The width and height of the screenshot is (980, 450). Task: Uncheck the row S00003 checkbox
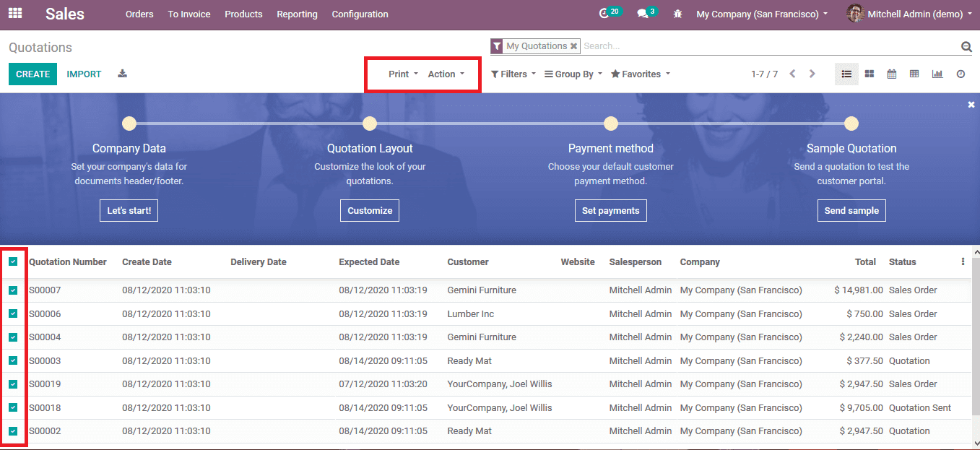coord(13,360)
